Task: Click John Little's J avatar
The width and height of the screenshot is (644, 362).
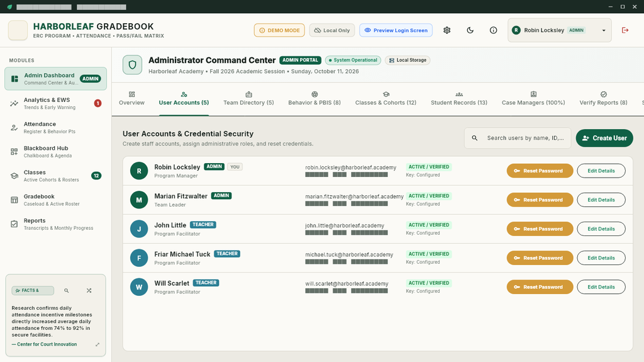Action: (x=139, y=229)
